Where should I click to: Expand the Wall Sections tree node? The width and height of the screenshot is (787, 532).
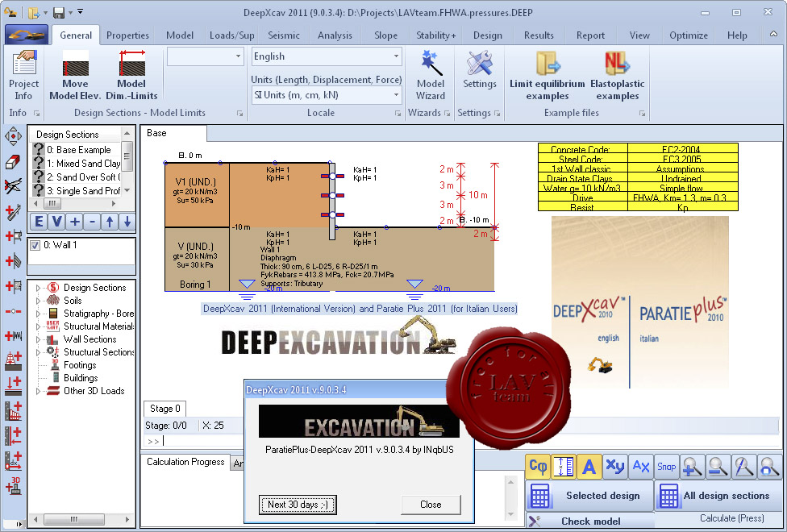pos(38,340)
